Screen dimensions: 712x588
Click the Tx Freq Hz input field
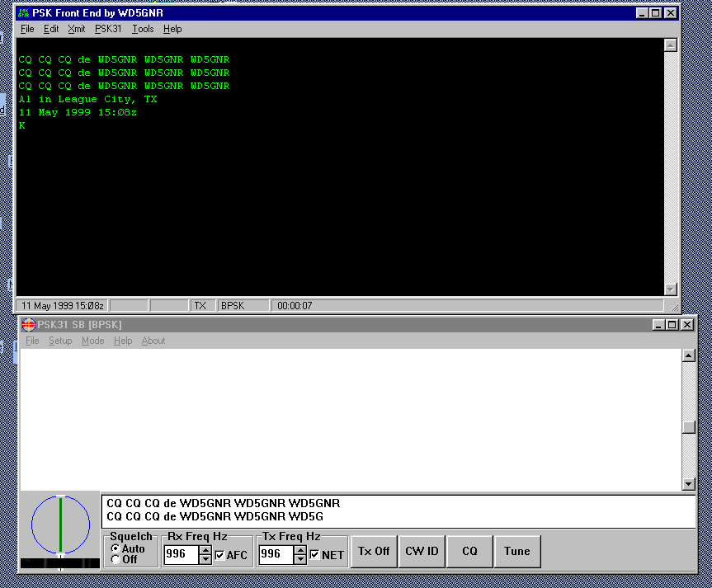[x=276, y=555]
